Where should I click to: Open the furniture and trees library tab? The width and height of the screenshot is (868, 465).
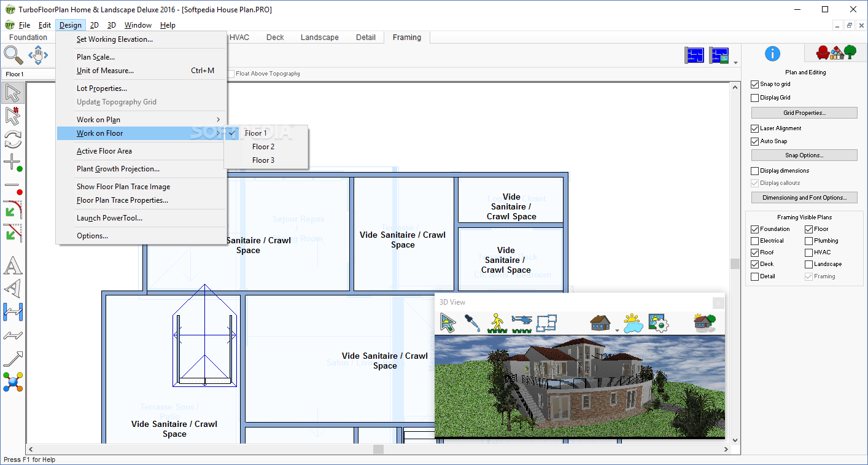click(x=835, y=53)
